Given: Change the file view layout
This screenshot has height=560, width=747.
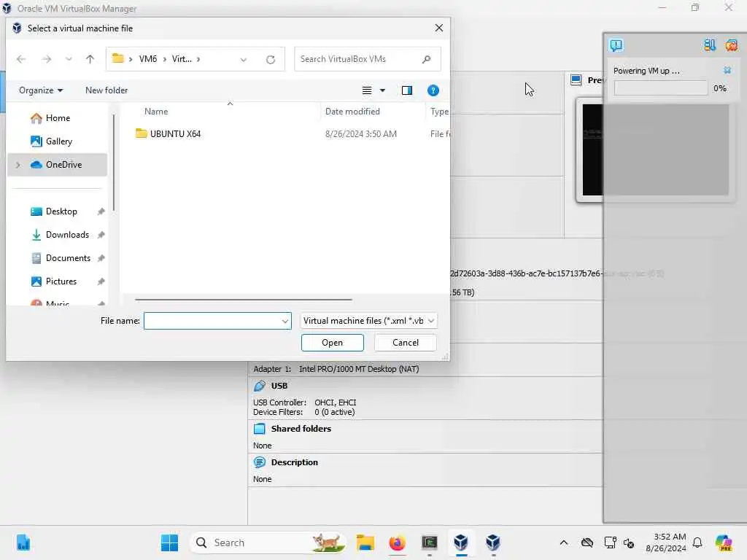Looking at the screenshot, I should [x=367, y=90].
